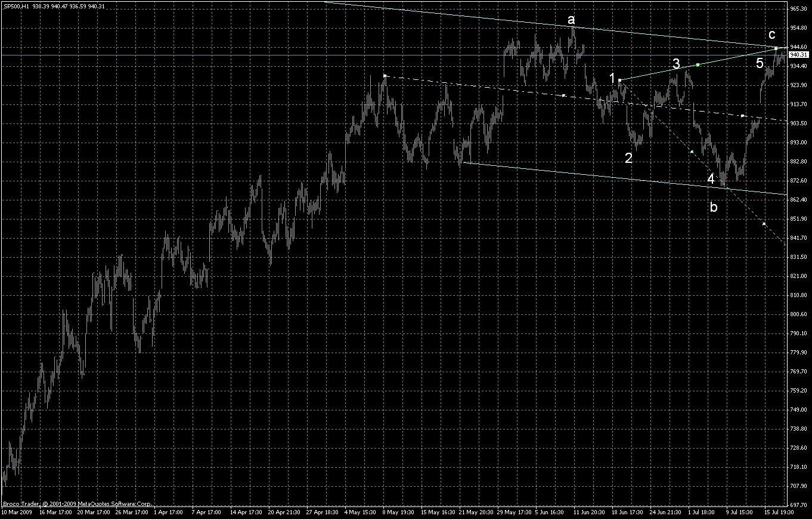812x519 pixels.
Task: Click time axis label '18 Jun 17:30'
Action: click(x=628, y=512)
